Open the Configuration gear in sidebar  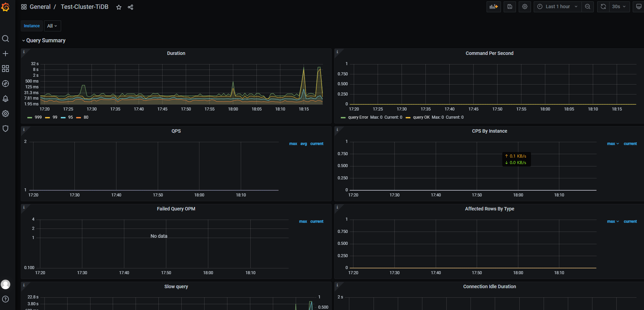(5, 114)
